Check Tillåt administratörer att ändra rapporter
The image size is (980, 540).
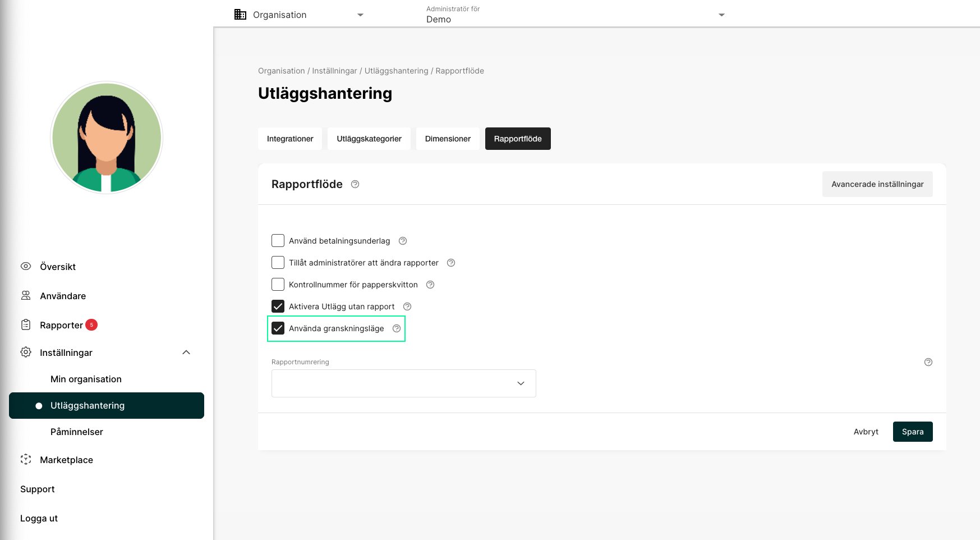278,263
